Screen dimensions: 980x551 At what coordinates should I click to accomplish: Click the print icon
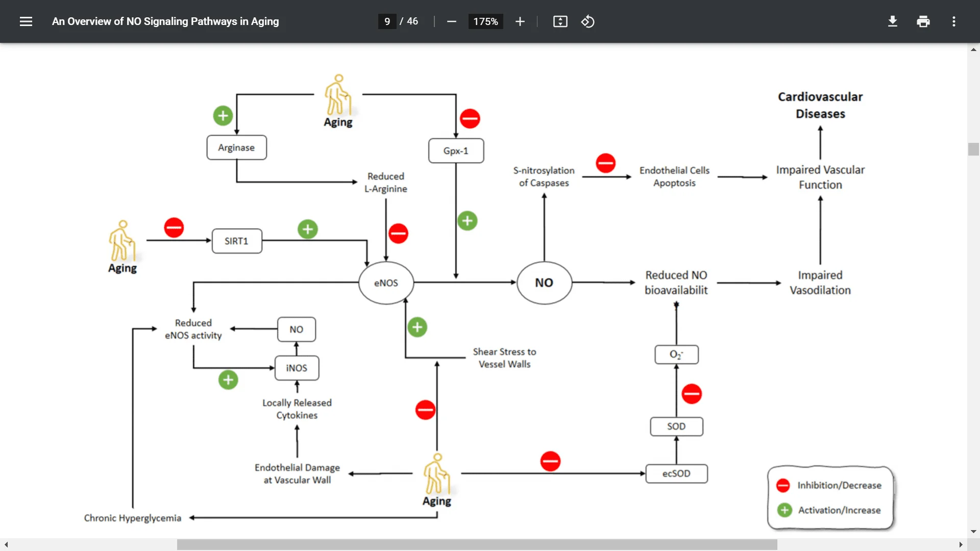pyautogui.click(x=923, y=21)
